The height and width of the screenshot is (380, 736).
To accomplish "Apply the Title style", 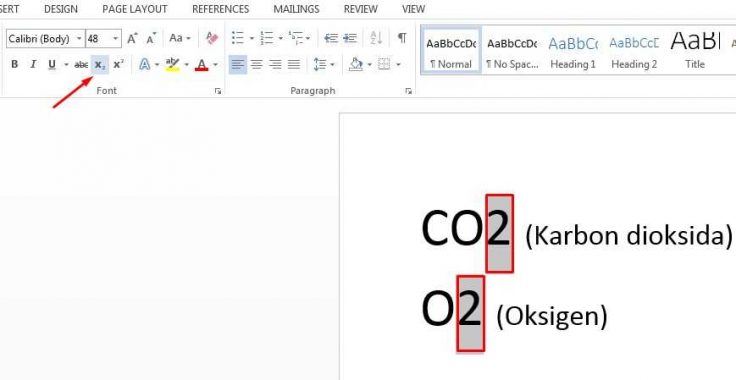I will 695,50.
